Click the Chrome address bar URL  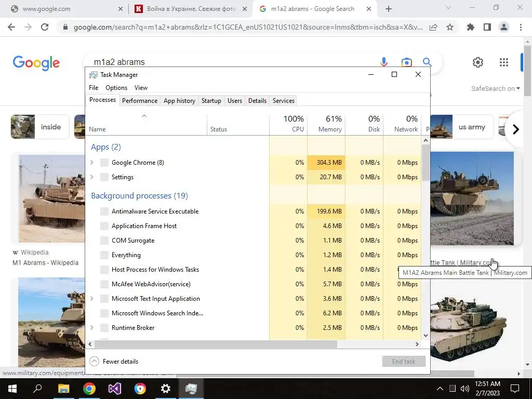click(248, 27)
